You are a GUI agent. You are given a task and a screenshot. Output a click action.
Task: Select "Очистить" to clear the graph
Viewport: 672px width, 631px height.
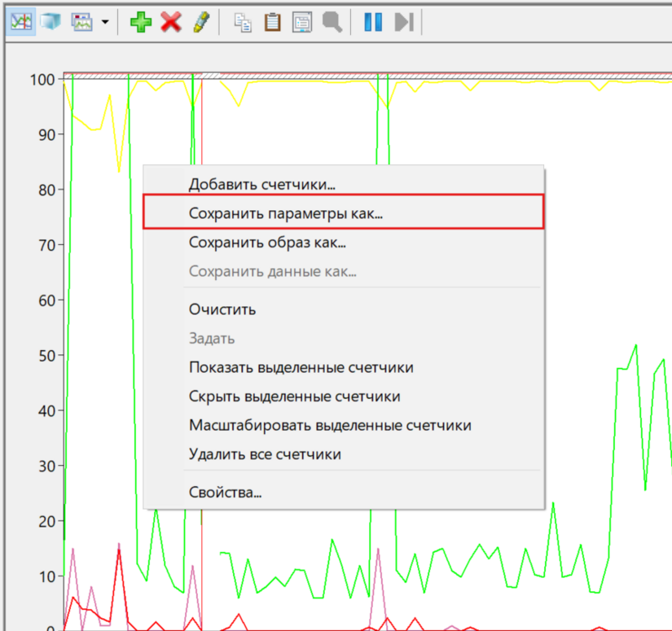pos(222,309)
